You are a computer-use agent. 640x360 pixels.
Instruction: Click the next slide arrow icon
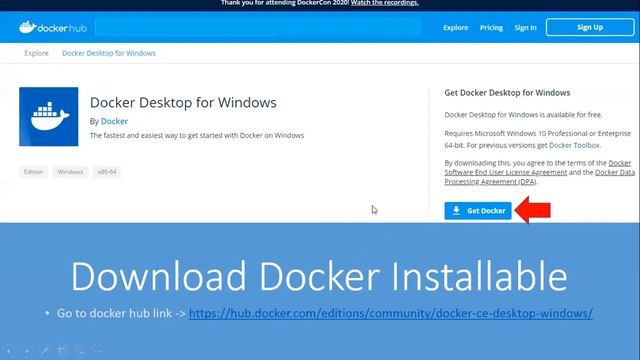click(27, 351)
